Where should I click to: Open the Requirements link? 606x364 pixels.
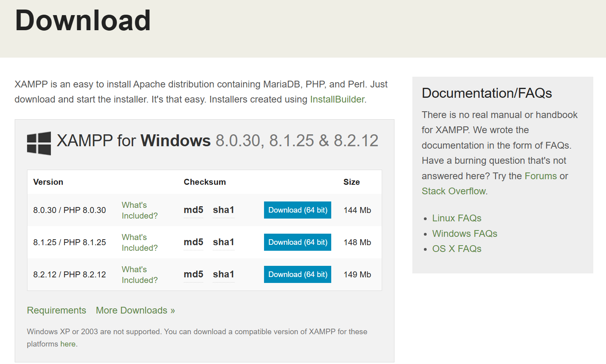[56, 310]
